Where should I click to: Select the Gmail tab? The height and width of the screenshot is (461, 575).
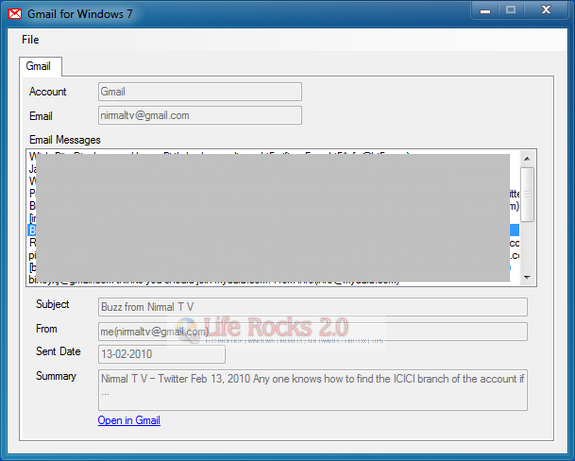[x=40, y=66]
